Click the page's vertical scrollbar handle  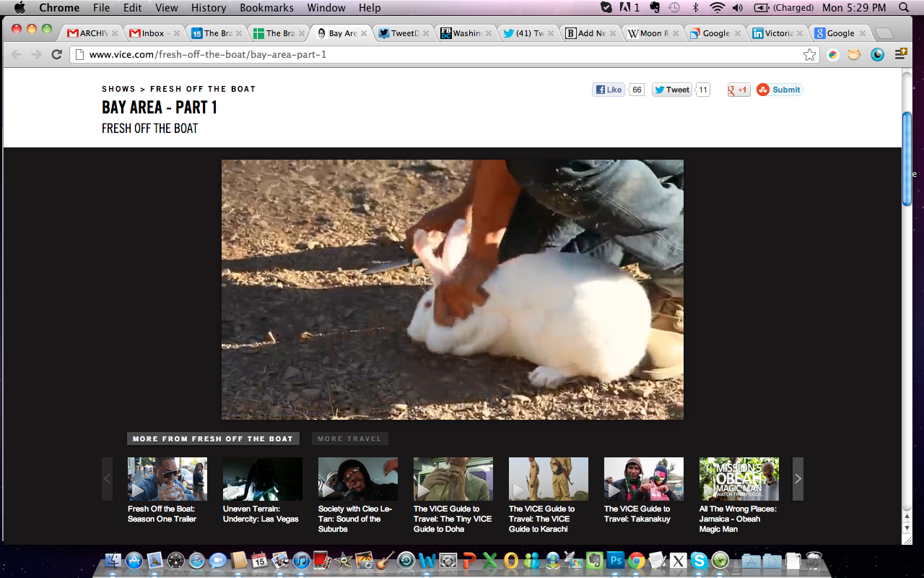pyautogui.click(x=907, y=159)
